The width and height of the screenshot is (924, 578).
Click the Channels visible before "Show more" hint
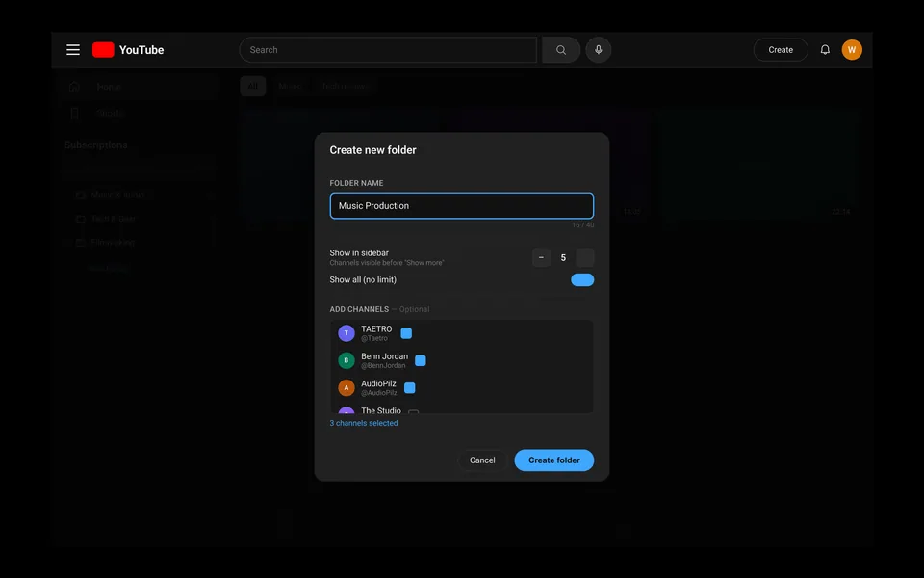click(x=387, y=263)
